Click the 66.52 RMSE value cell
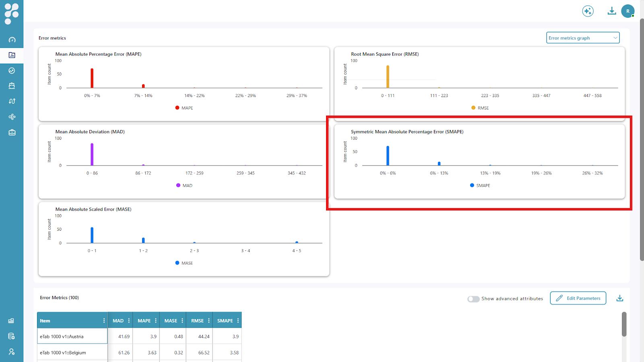Image resolution: width=644 pixels, height=362 pixels. click(x=199, y=352)
